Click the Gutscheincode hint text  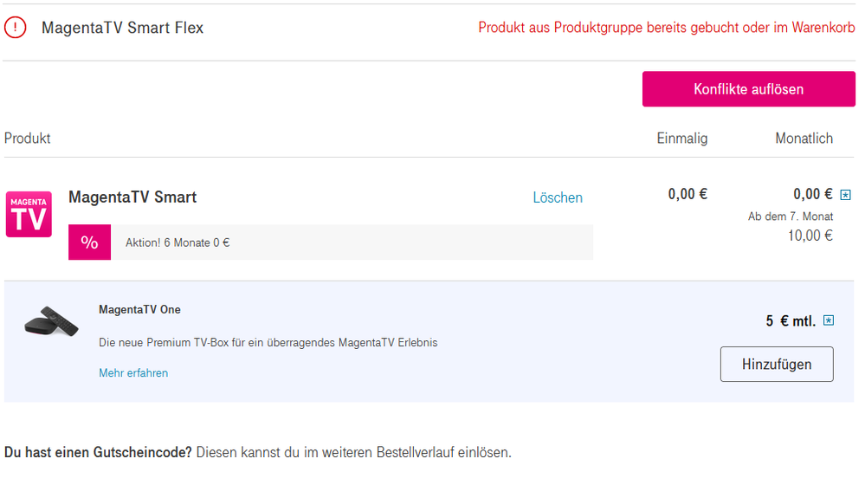(258, 452)
